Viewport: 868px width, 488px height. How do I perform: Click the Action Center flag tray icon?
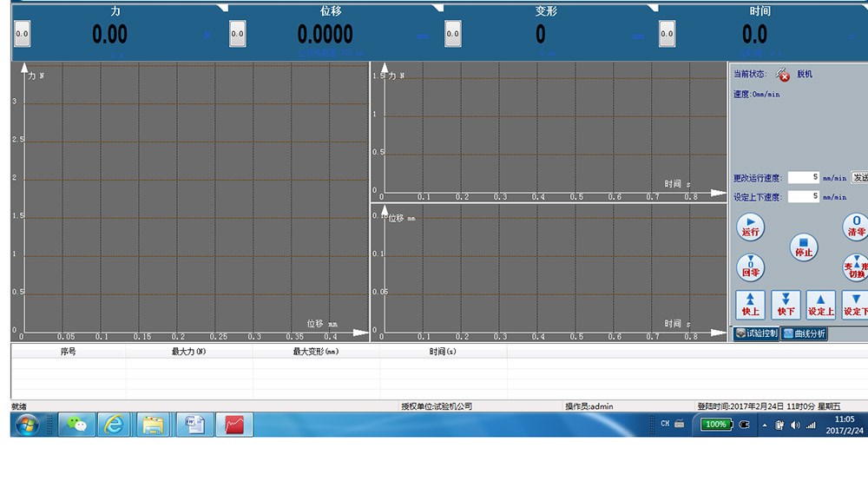[x=779, y=425]
